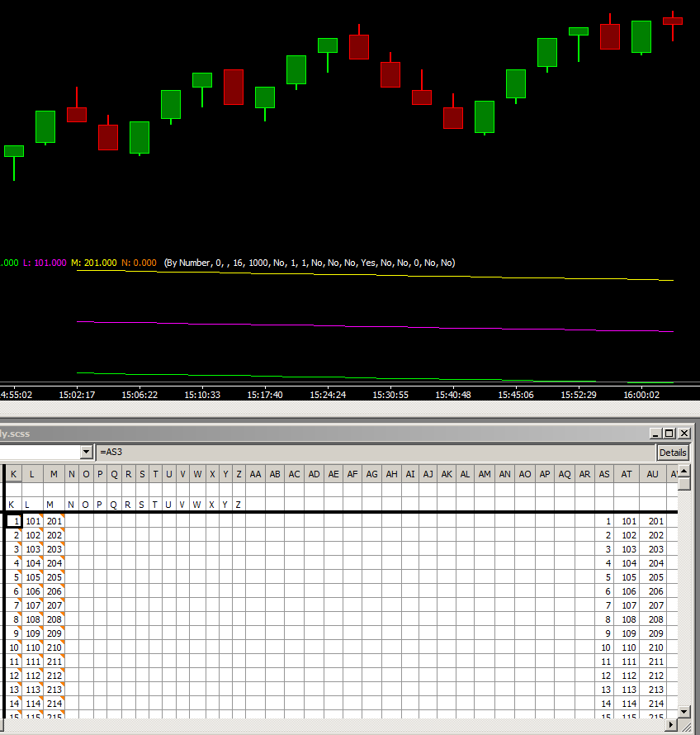
Task: Click the 15:10:33 time axis label
Action: pyautogui.click(x=202, y=395)
